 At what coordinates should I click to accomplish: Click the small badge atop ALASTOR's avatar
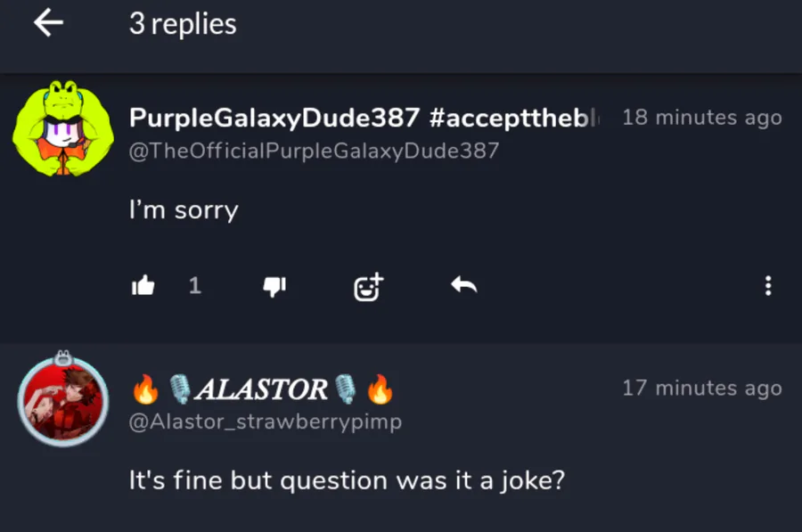pyautogui.click(x=61, y=356)
